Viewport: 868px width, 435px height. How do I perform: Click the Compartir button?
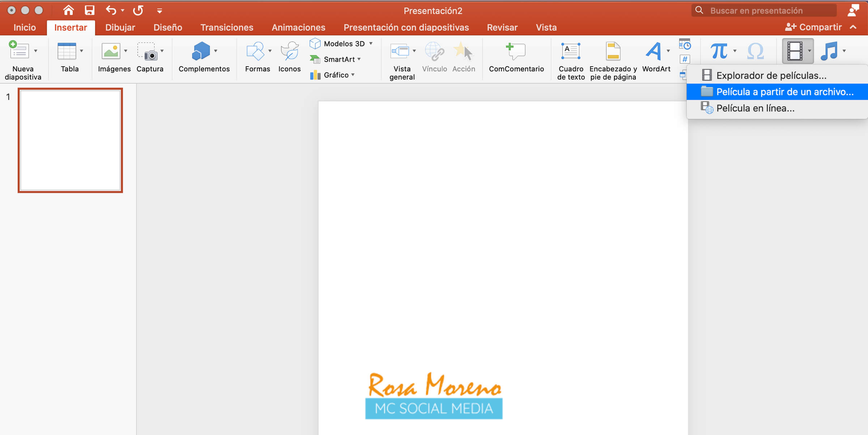[813, 27]
